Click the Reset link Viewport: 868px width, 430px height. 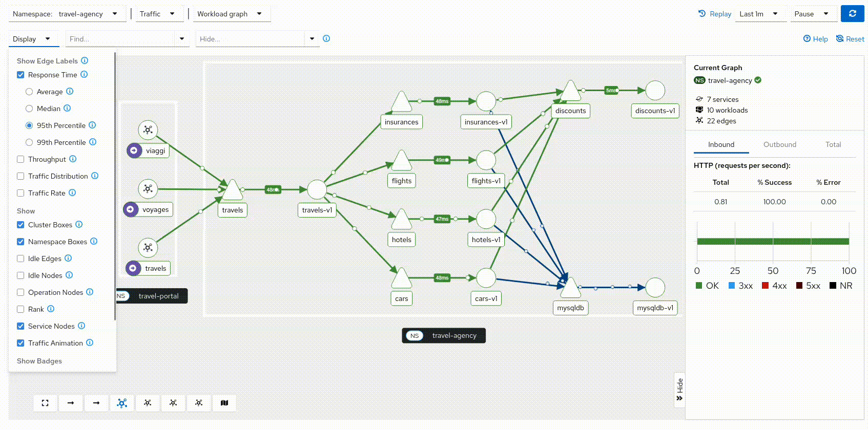tap(850, 39)
